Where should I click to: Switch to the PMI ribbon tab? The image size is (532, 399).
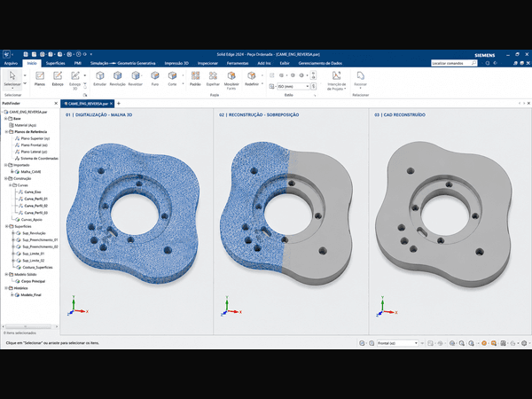coord(78,63)
